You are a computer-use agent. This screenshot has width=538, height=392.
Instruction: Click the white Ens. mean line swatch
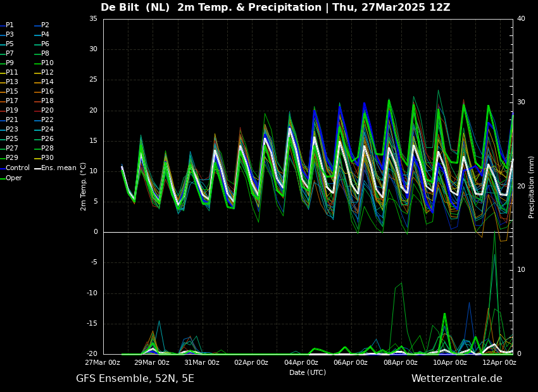tap(37, 168)
